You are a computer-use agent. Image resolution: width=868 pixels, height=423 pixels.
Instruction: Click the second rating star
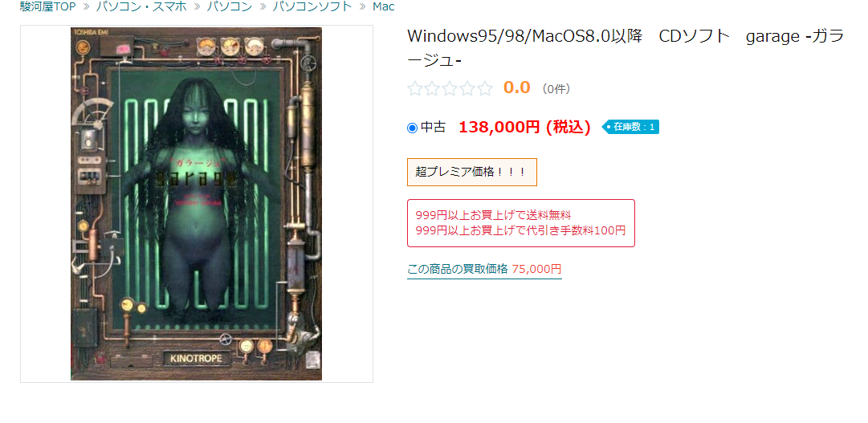click(432, 88)
